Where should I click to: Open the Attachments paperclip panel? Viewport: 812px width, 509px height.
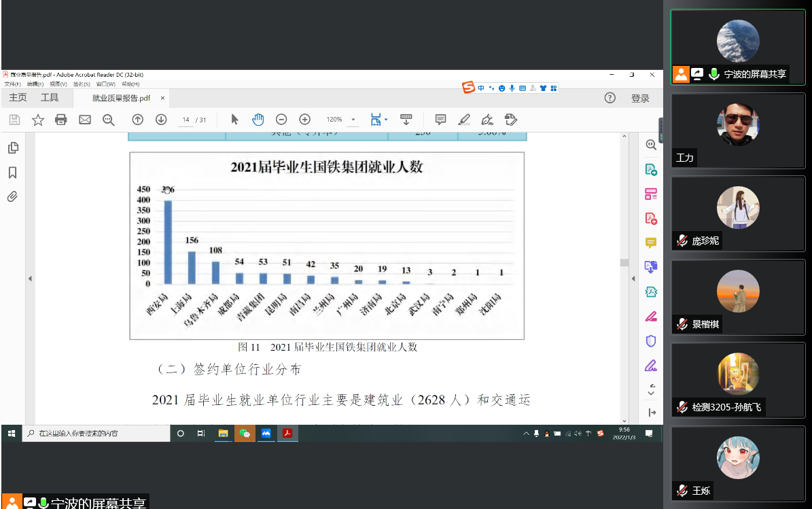pos(12,197)
